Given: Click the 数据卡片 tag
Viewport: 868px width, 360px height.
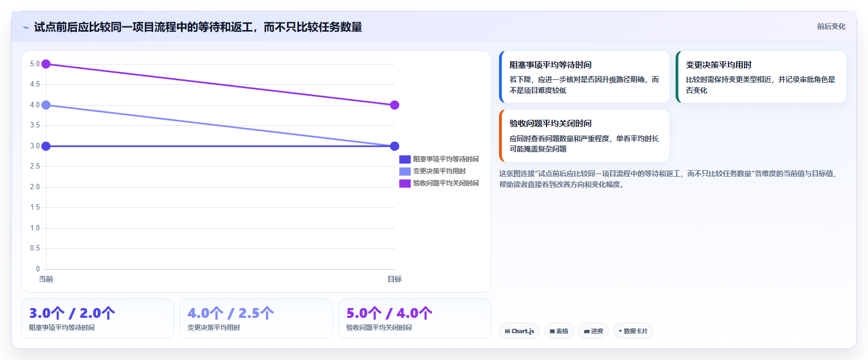Looking at the screenshot, I should 633,331.
